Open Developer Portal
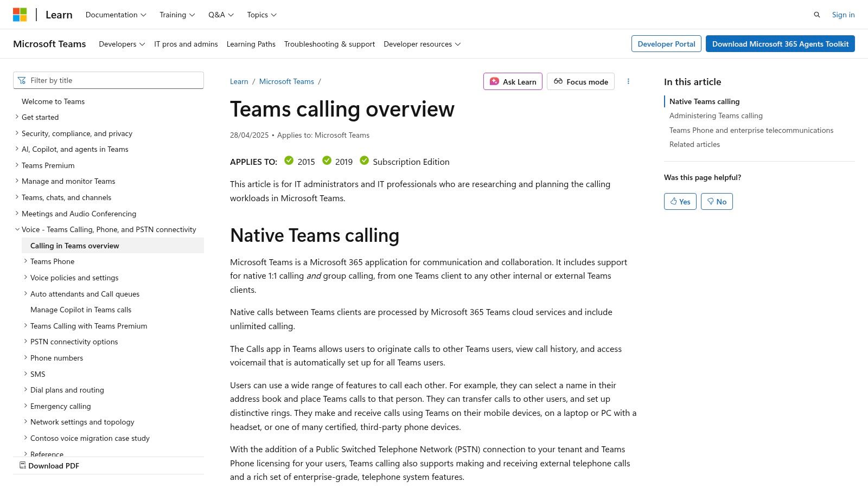The width and height of the screenshot is (868, 488). tap(666, 44)
